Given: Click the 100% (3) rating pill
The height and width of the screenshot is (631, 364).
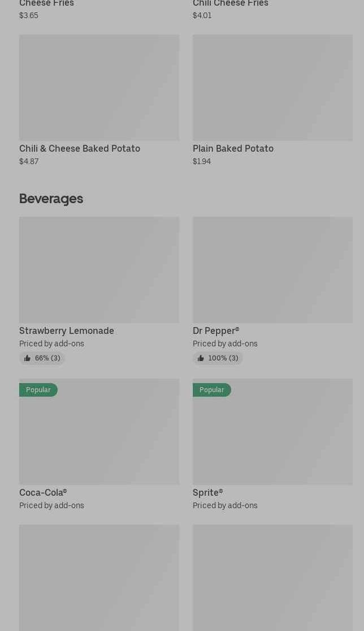Looking at the screenshot, I should click(x=218, y=358).
